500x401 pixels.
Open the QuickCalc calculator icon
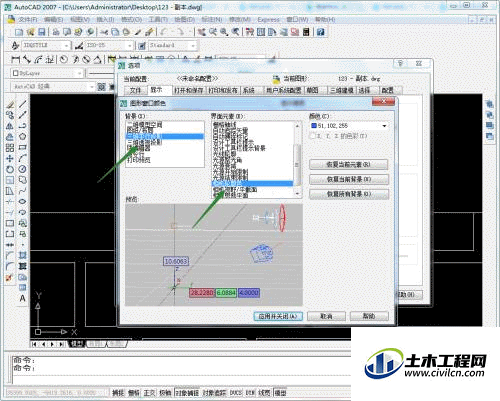click(x=306, y=32)
